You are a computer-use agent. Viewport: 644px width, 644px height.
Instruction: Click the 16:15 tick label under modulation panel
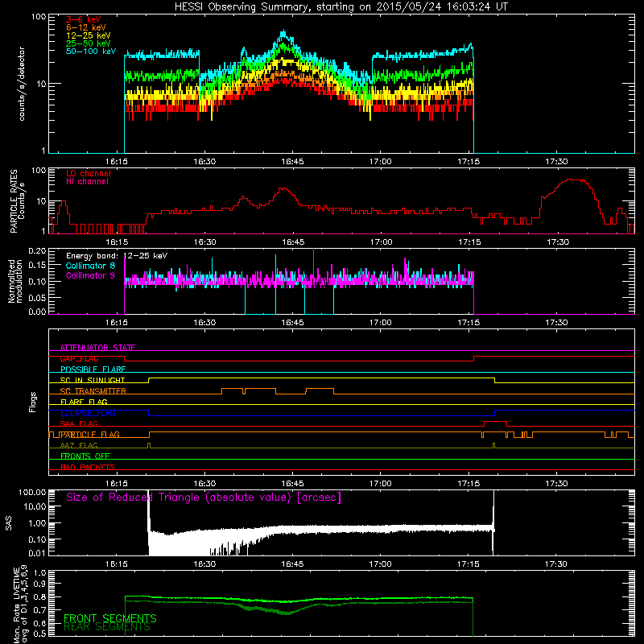click(x=117, y=323)
